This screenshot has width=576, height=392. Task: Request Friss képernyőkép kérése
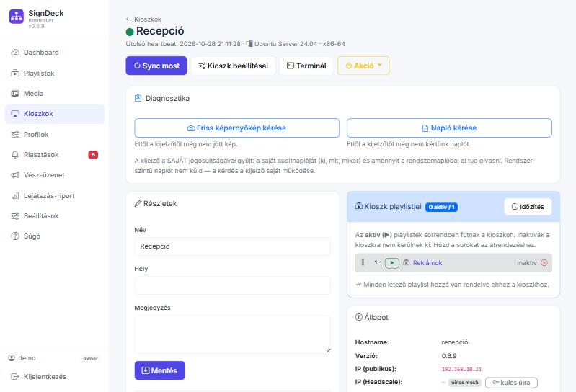point(237,128)
